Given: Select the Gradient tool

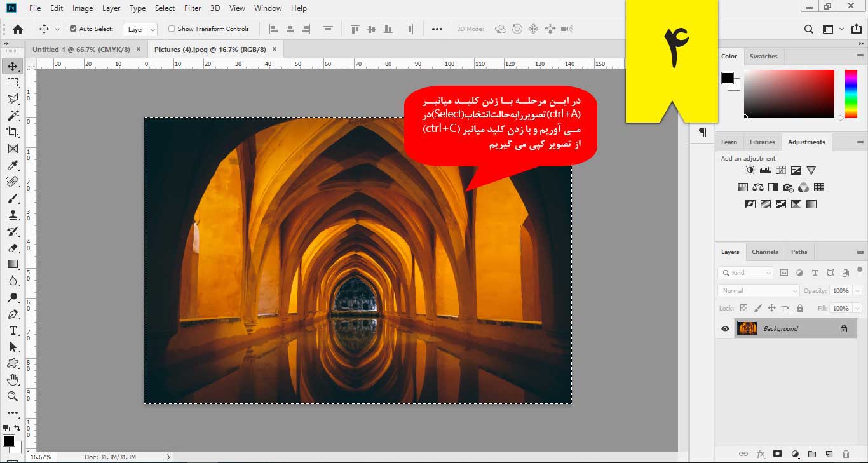Looking at the screenshot, I should tap(13, 264).
